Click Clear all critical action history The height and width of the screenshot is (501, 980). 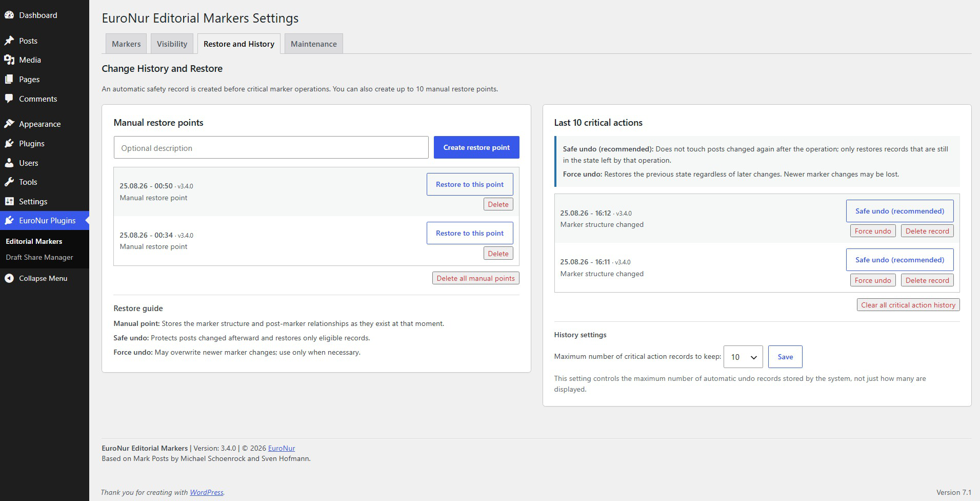(x=908, y=305)
